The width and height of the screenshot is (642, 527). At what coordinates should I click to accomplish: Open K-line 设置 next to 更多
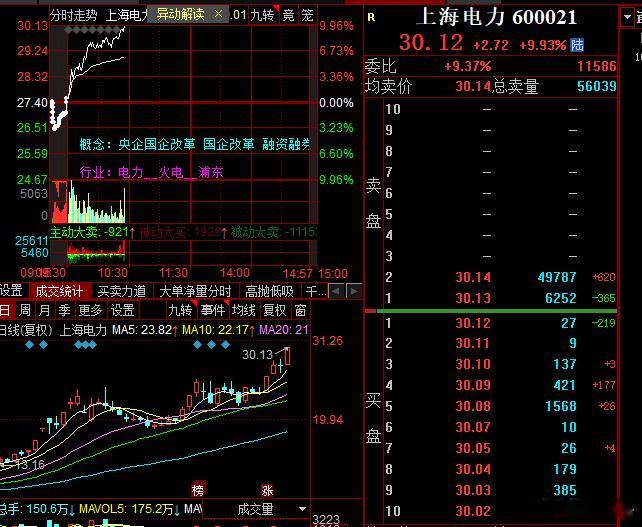[x=122, y=310]
